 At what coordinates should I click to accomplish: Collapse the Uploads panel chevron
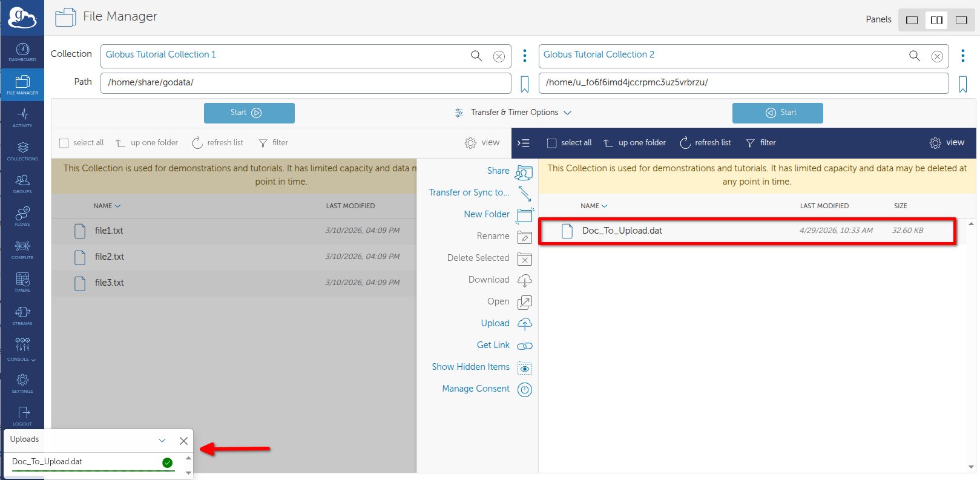click(162, 441)
